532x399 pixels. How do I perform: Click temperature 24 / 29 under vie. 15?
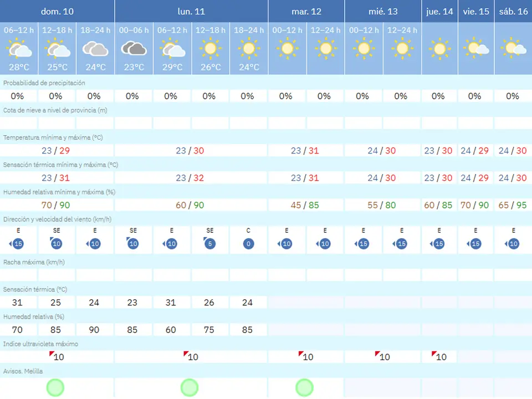pos(474,151)
